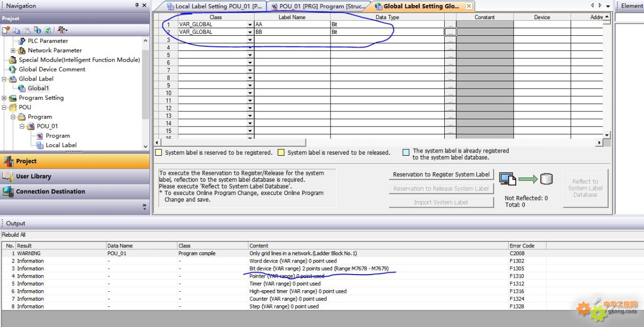644x327 pixels.
Task: Click the Data Type column header
Action: (387, 17)
